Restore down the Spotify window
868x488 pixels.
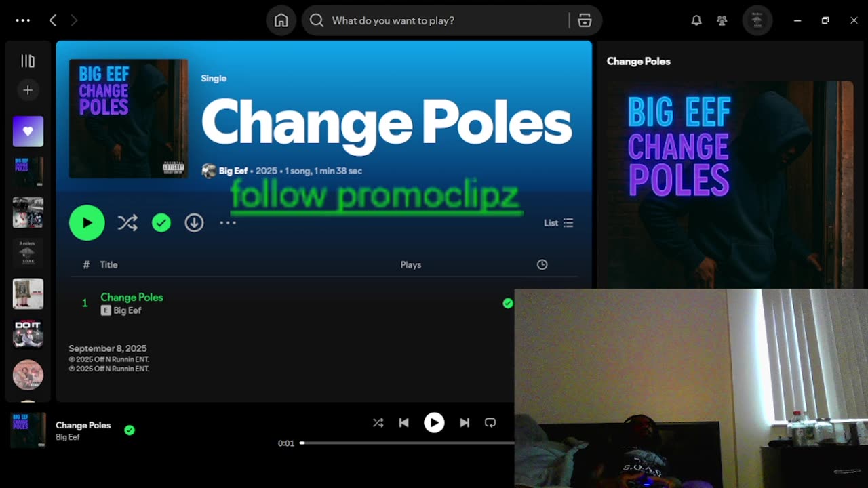tap(825, 20)
